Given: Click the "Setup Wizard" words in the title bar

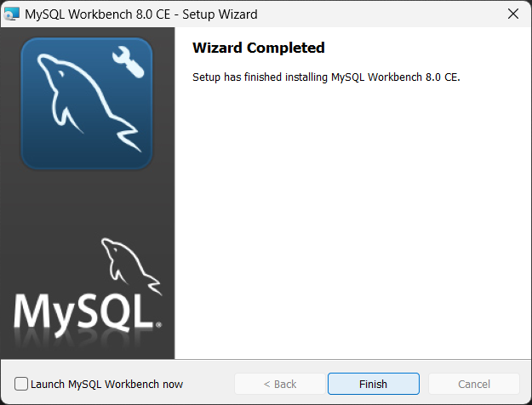Looking at the screenshot, I should (x=220, y=14).
